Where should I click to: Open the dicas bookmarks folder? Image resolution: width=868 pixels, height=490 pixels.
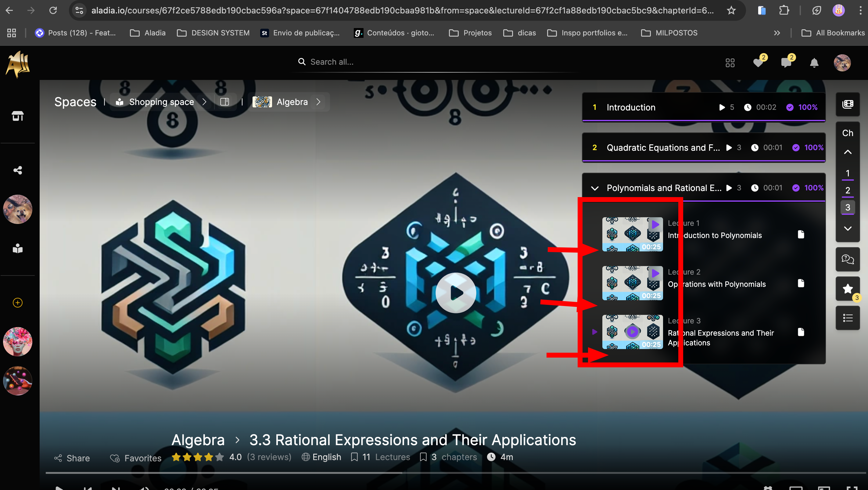[520, 33]
